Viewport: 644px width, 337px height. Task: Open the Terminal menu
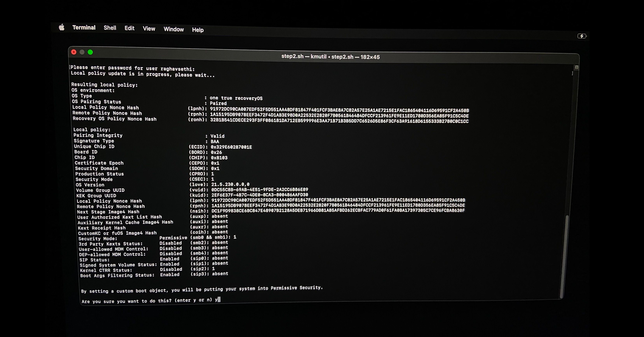(84, 27)
